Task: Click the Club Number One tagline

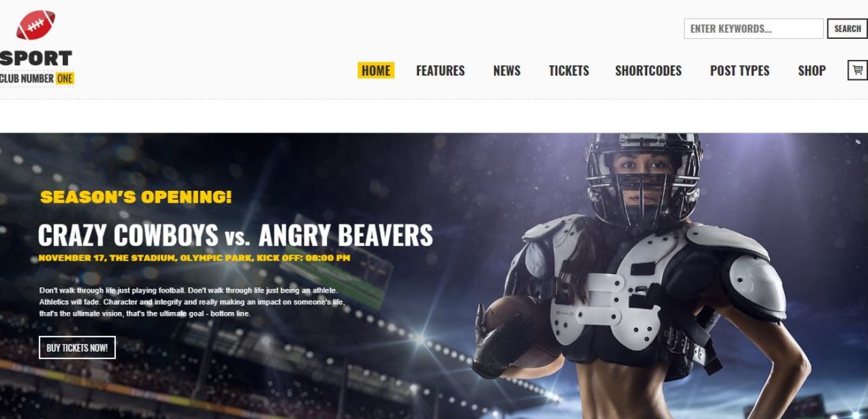Action: point(37,79)
